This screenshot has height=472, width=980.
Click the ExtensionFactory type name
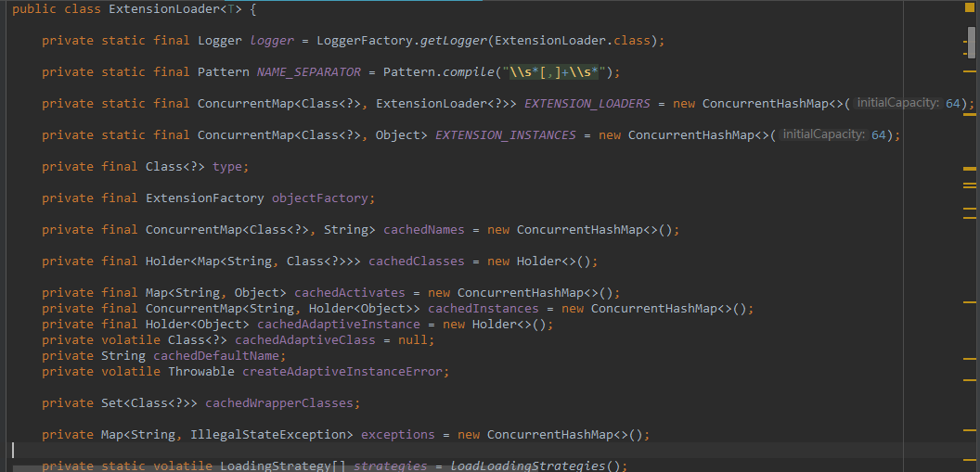[205, 198]
